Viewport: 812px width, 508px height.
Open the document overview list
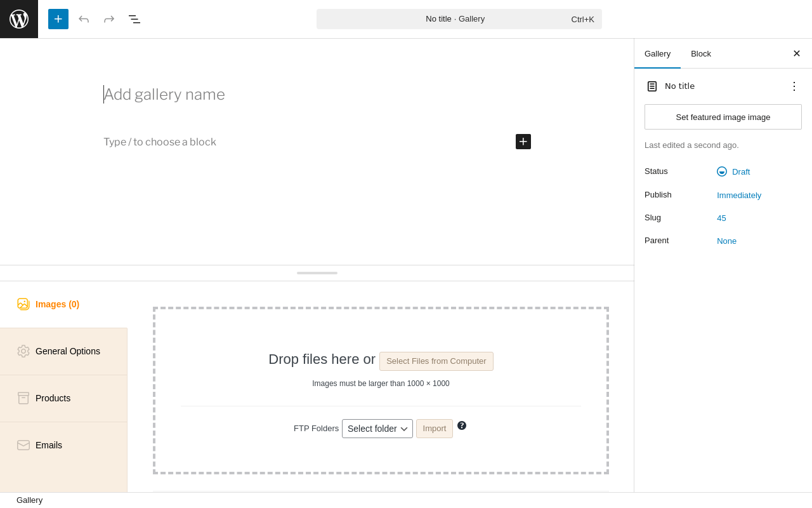(x=134, y=19)
